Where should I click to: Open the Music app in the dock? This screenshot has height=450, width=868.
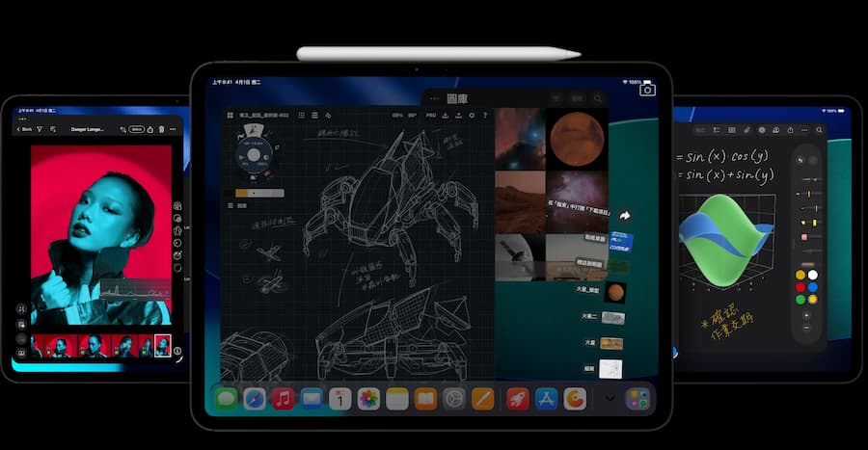[x=283, y=399]
